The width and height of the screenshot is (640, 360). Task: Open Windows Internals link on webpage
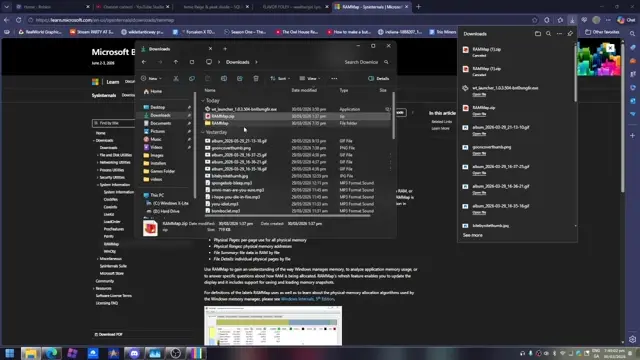(307, 299)
